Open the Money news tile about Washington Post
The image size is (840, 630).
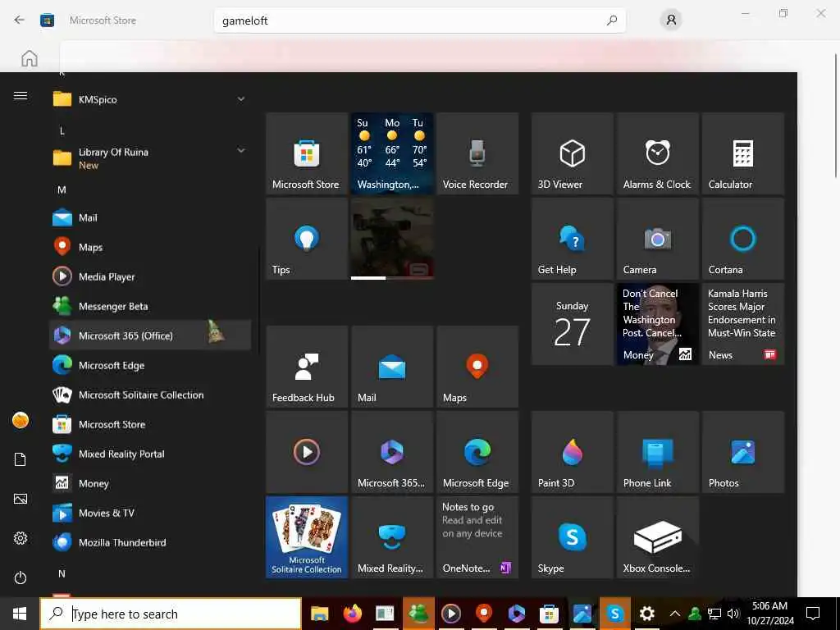(657, 324)
